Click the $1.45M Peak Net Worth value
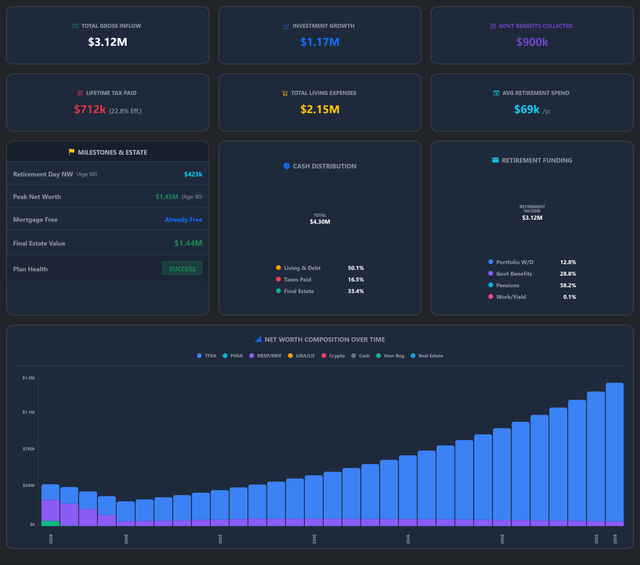The height and width of the screenshot is (565, 640). pos(167,197)
